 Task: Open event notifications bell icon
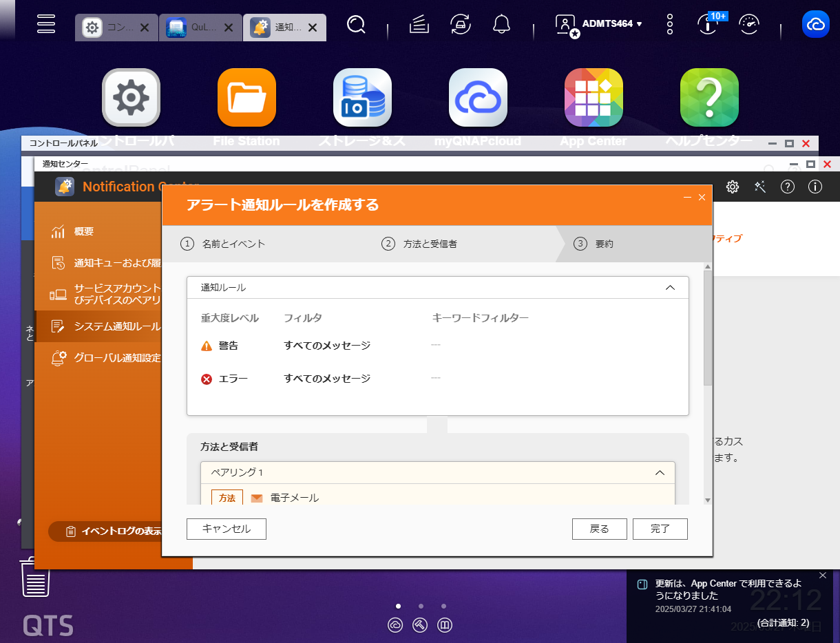click(502, 25)
